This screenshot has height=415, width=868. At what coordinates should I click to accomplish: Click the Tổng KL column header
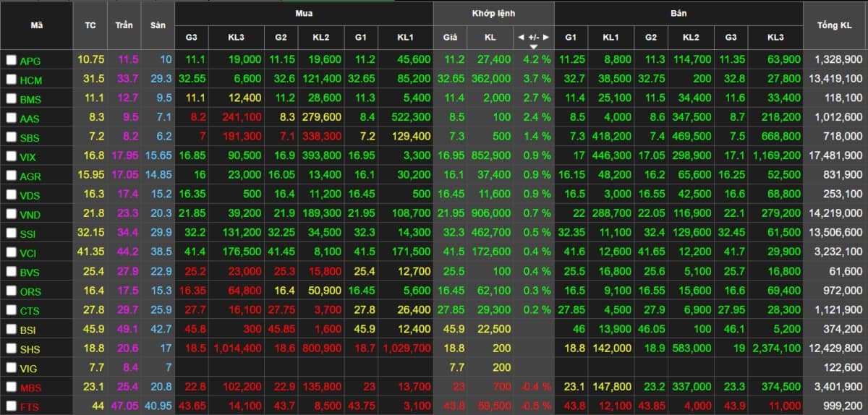click(834, 25)
